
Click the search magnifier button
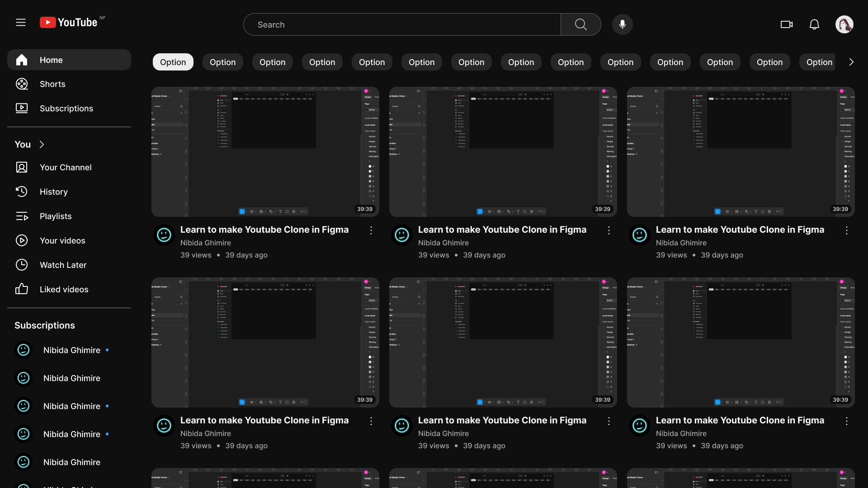click(580, 24)
